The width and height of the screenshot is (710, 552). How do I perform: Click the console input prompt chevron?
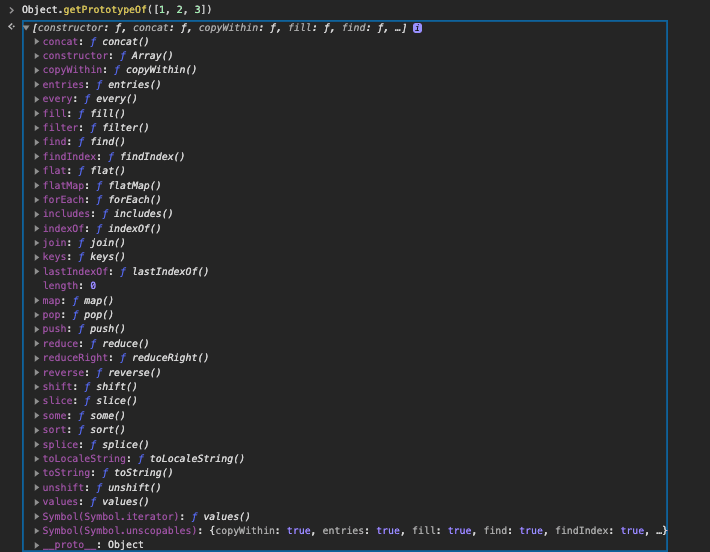click(x=11, y=10)
